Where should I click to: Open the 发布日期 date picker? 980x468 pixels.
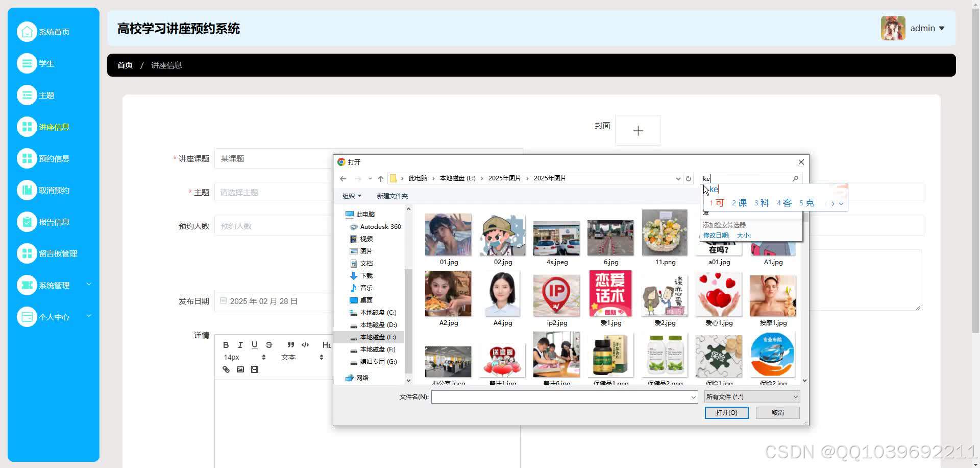274,301
